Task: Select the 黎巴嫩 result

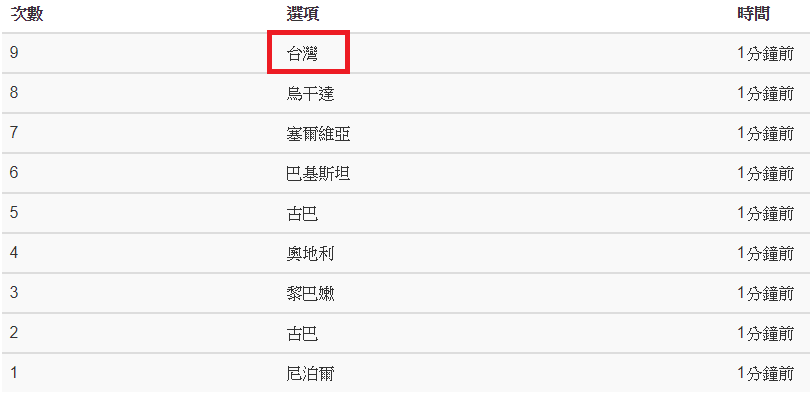Action: [x=310, y=293]
